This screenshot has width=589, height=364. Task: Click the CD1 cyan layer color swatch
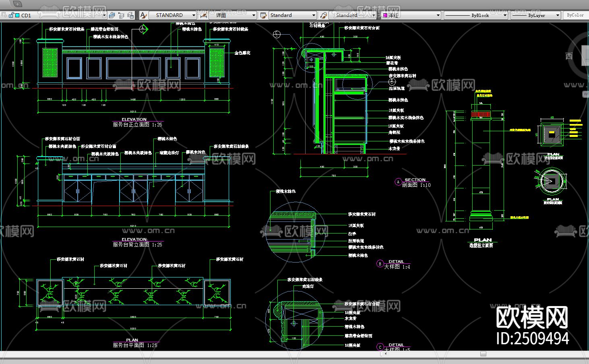[17, 15]
